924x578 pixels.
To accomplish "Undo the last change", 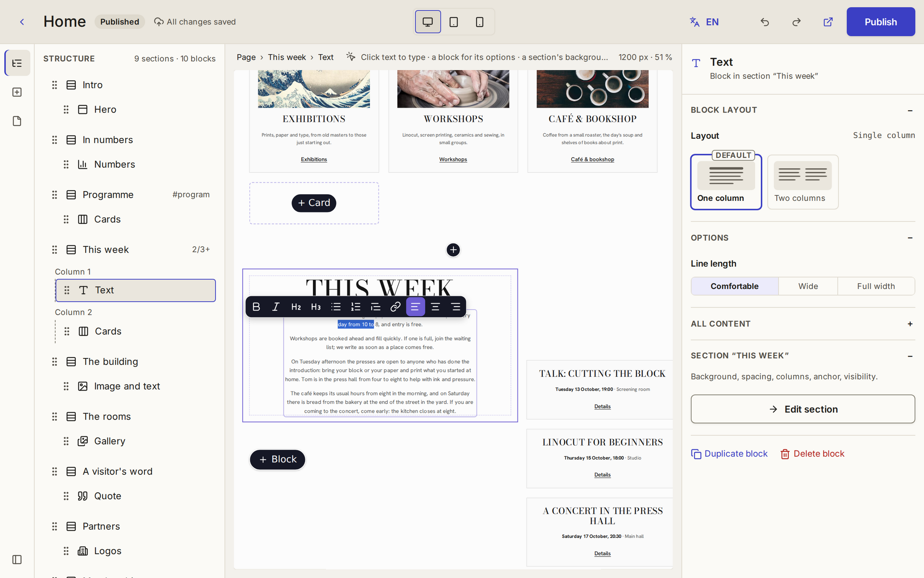I will [765, 22].
